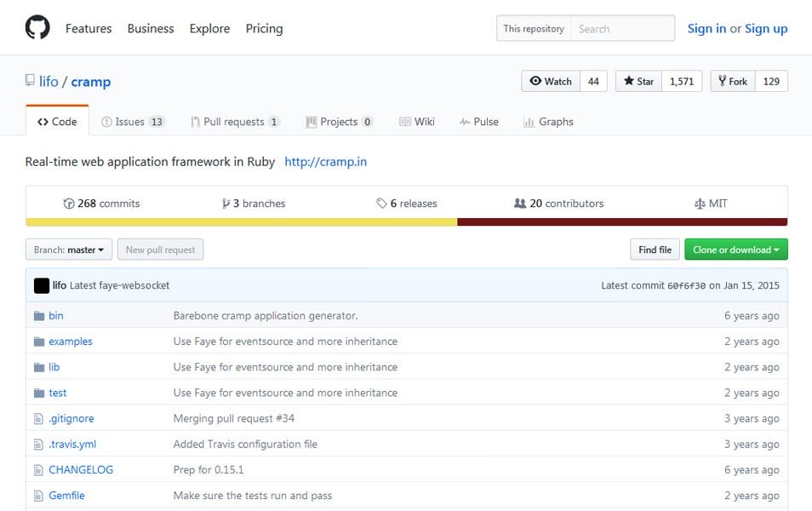Open the bin folder
This screenshot has height=511, width=812.
click(56, 316)
